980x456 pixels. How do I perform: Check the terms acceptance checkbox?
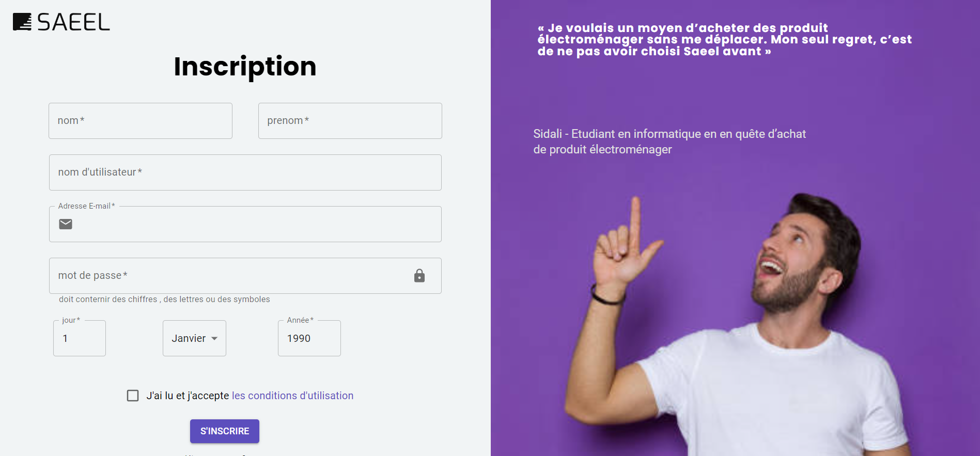point(133,396)
